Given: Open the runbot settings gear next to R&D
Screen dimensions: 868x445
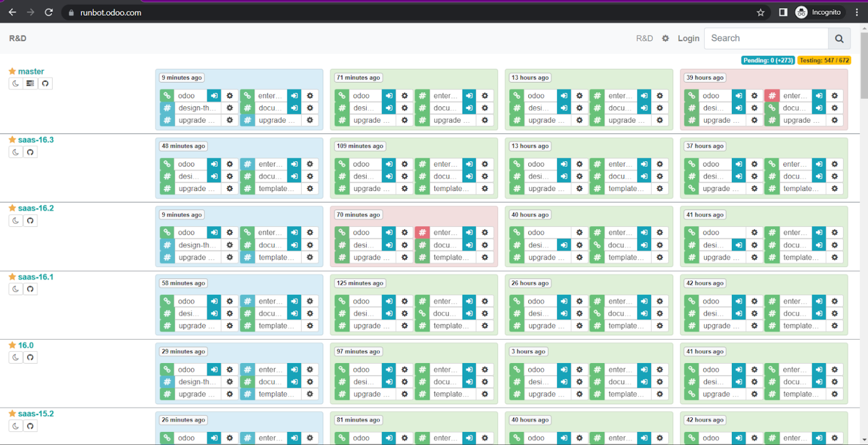Looking at the screenshot, I should point(665,38).
